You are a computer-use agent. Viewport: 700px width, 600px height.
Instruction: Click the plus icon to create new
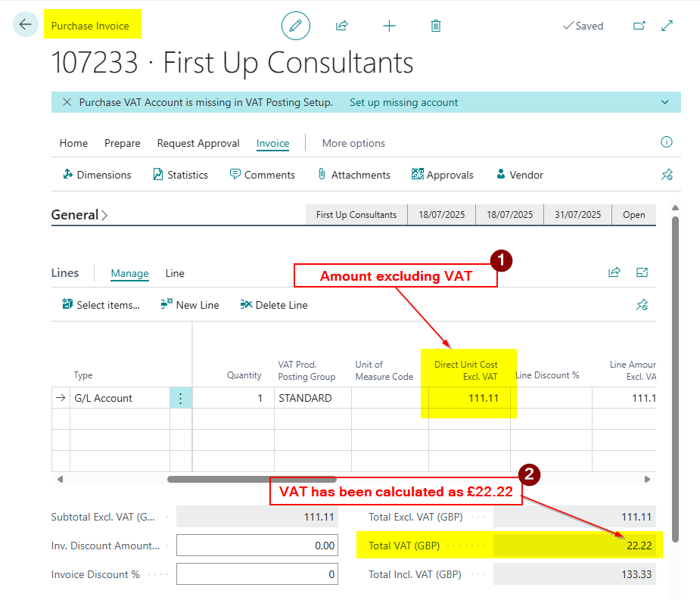389,26
